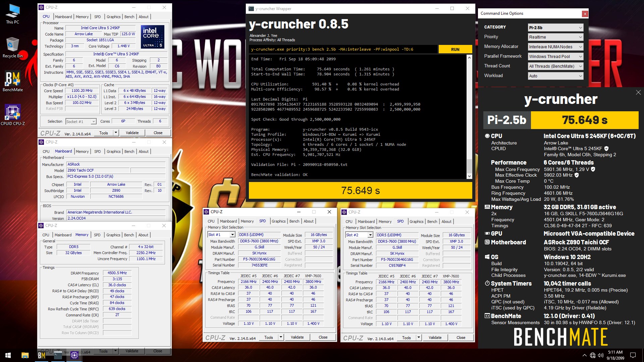
Task: Open the volume tray icon
Action: click(600, 355)
